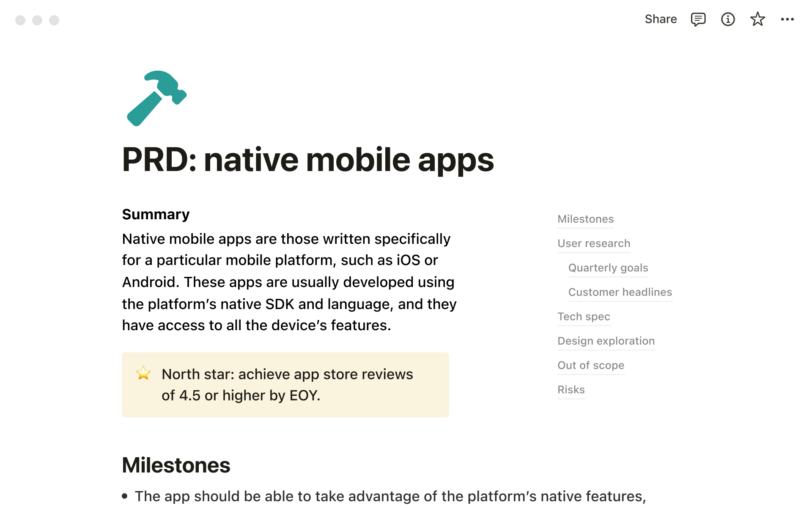Favorite this page with the star icon
The width and height of the screenshot is (812, 508).
pos(757,19)
